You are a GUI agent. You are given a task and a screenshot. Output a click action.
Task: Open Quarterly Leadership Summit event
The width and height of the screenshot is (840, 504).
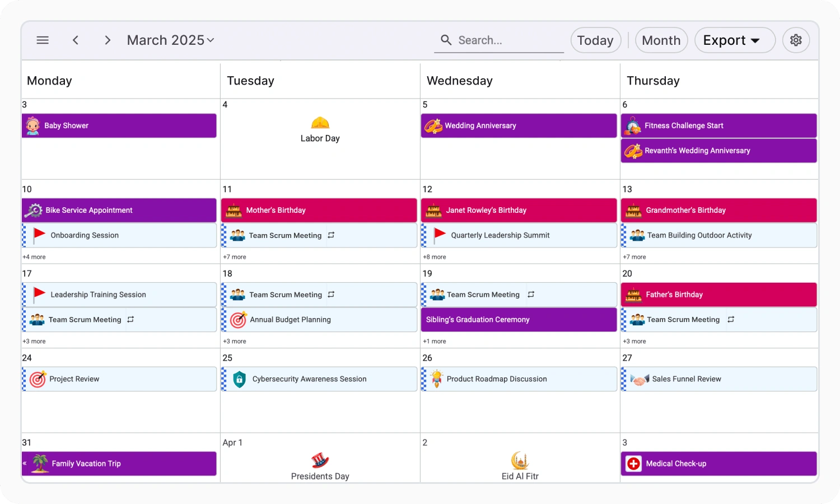pos(519,235)
